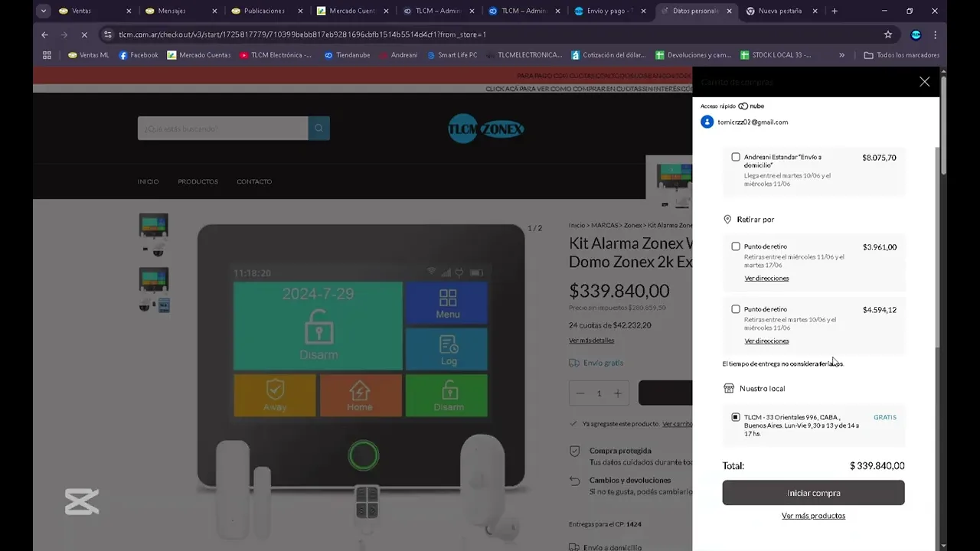Go back with browser back arrow
980x551 pixels.
click(x=44, y=34)
